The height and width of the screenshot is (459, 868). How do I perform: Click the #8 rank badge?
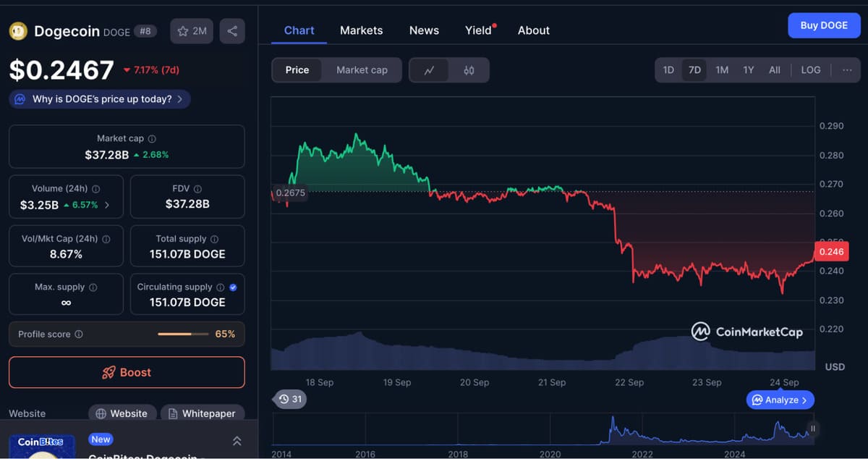145,31
